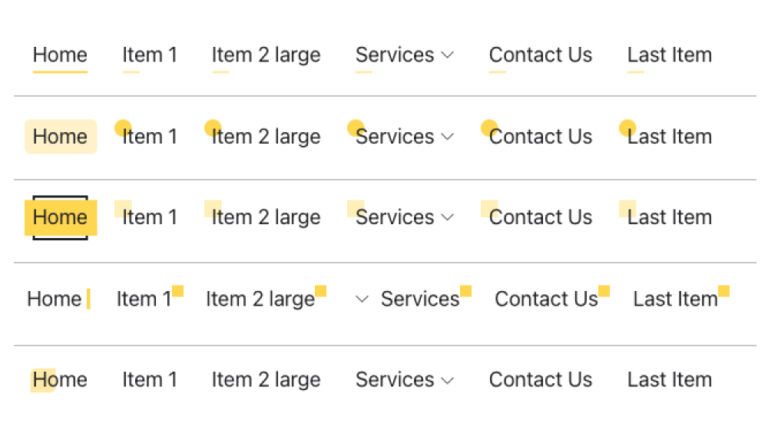The image size is (768, 430).
Task: Open Last Item in the last menu row
Action: pos(669,380)
